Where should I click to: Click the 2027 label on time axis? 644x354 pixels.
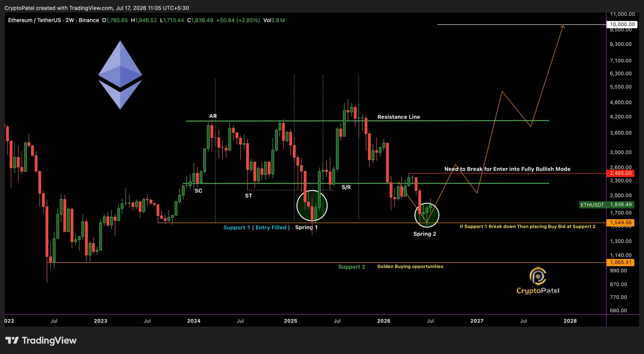477,321
